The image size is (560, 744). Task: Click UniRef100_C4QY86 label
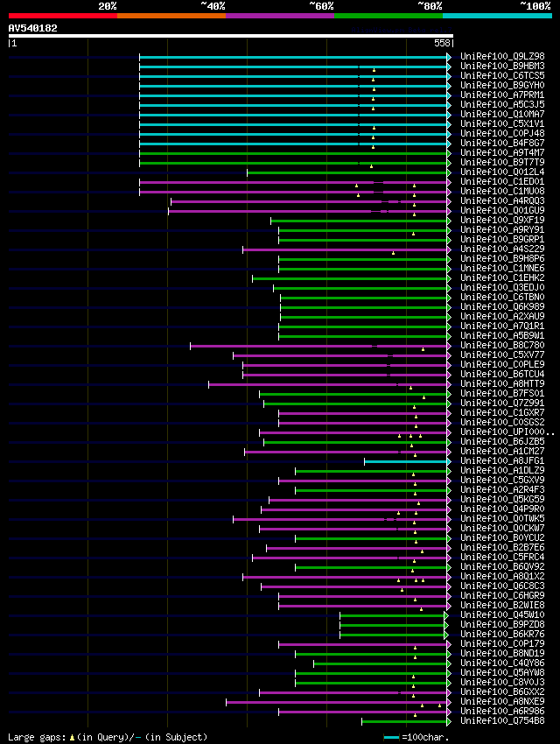click(502, 663)
